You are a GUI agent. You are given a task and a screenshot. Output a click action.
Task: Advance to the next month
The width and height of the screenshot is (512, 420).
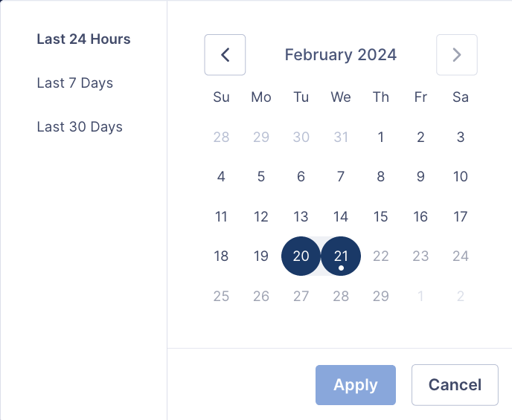pos(457,55)
